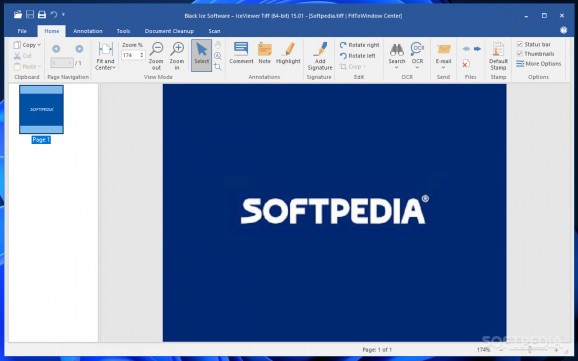Screen dimensions: 578x361
Task: Click the Print icon in quick access toolbar
Action: pos(42,15)
